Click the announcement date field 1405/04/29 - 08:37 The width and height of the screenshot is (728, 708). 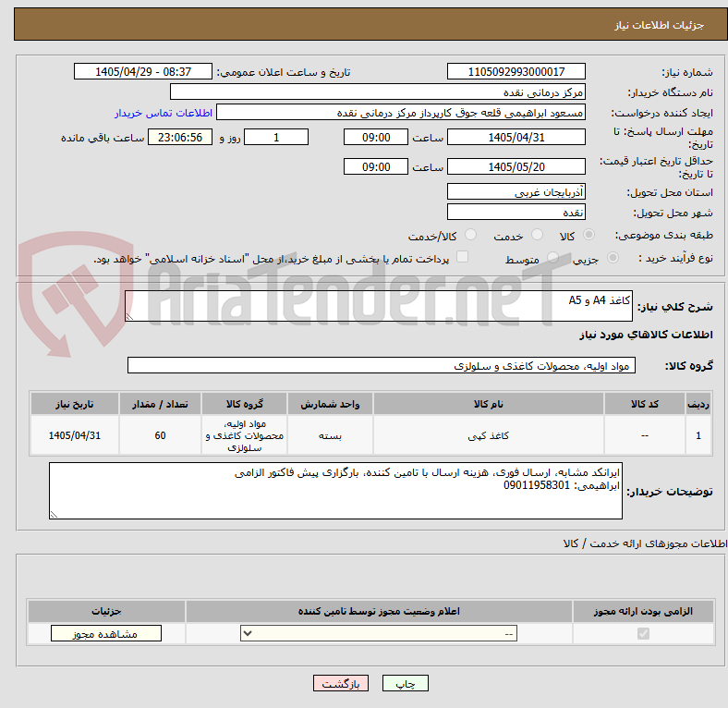143,71
